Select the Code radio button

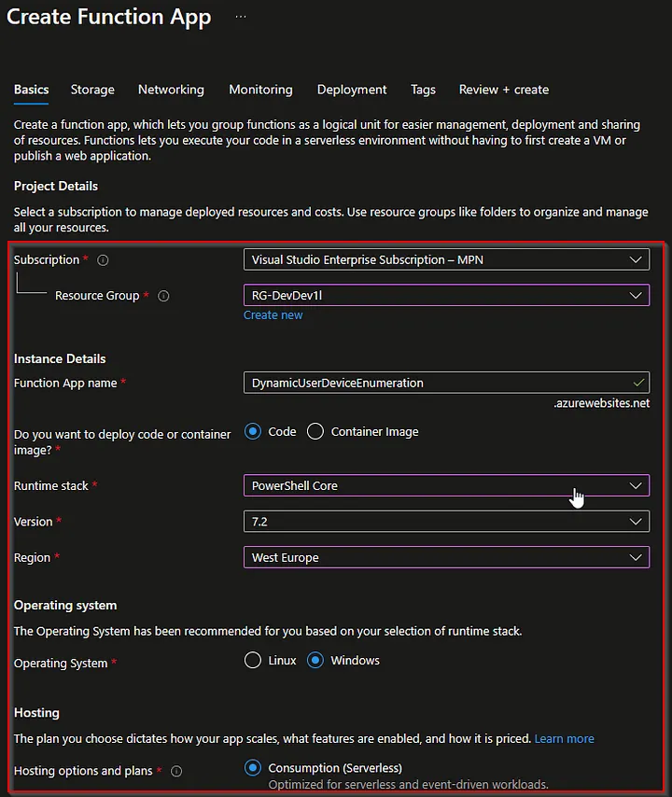pyautogui.click(x=252, y=431)
